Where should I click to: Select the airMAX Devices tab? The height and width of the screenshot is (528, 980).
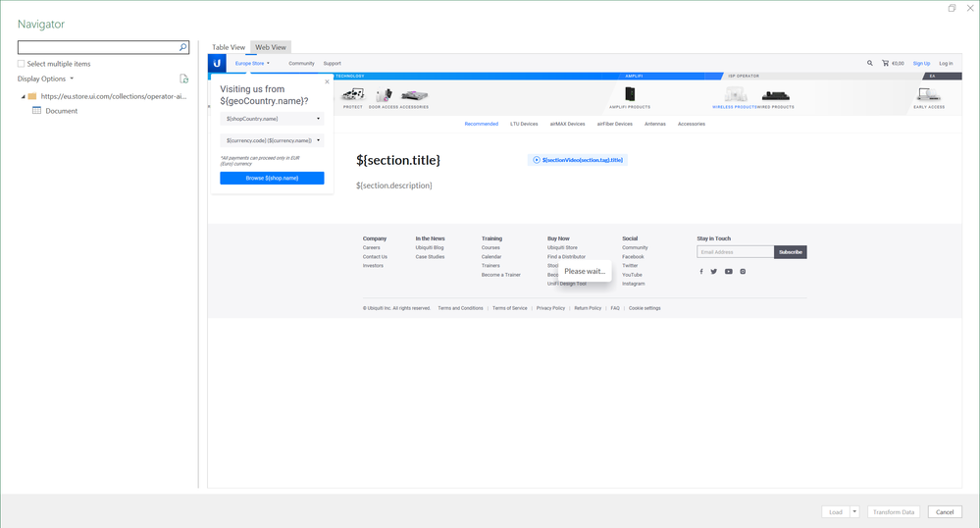[568, 124]
